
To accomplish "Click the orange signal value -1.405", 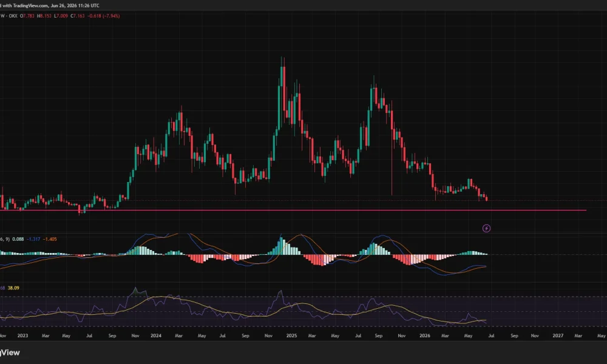I will [50, 239].
